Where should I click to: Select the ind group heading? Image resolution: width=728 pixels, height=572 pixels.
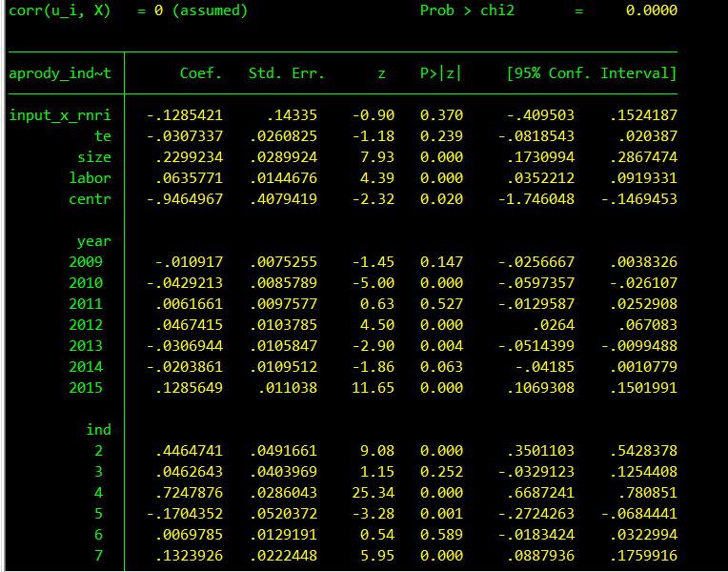(98, 430)
